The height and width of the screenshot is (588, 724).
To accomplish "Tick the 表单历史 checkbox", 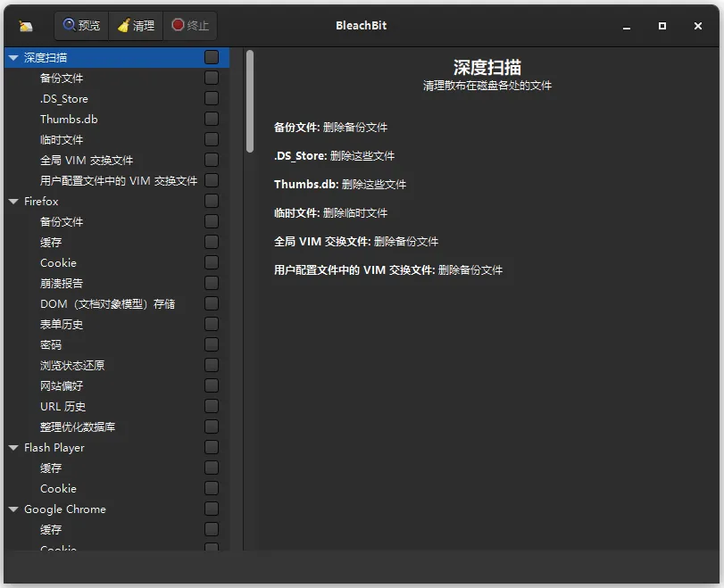I will click(212, 324).
